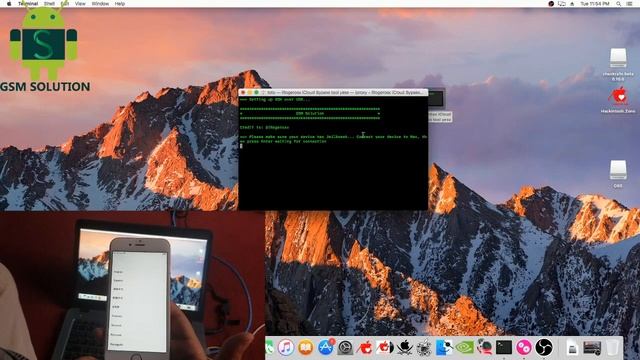Image resolution: width=640 pixels, height=360 pixels.
Task: Open iTunes from the Dock
Action: pyautogui.click(x=286, y=347)
